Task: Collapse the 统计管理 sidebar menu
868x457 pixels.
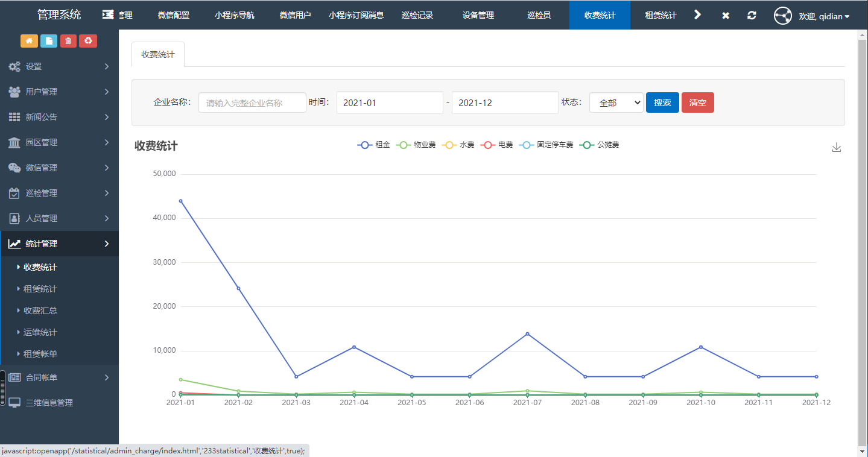Action: [x=59, y=244]
